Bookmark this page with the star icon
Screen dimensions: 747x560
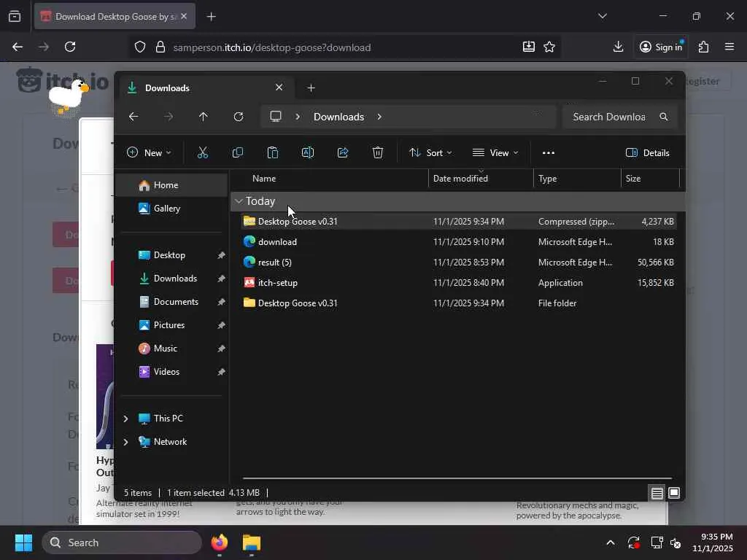point(549,47)
